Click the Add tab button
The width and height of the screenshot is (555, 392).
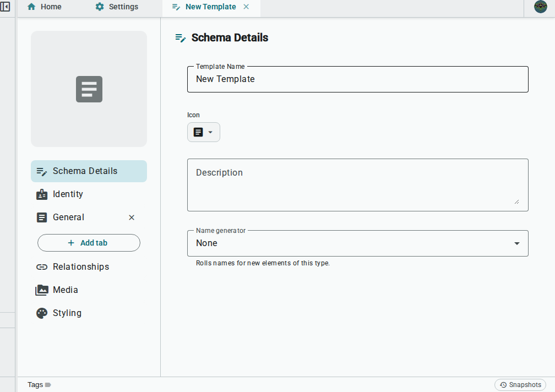pyautogui.click(x=89, y=243)
